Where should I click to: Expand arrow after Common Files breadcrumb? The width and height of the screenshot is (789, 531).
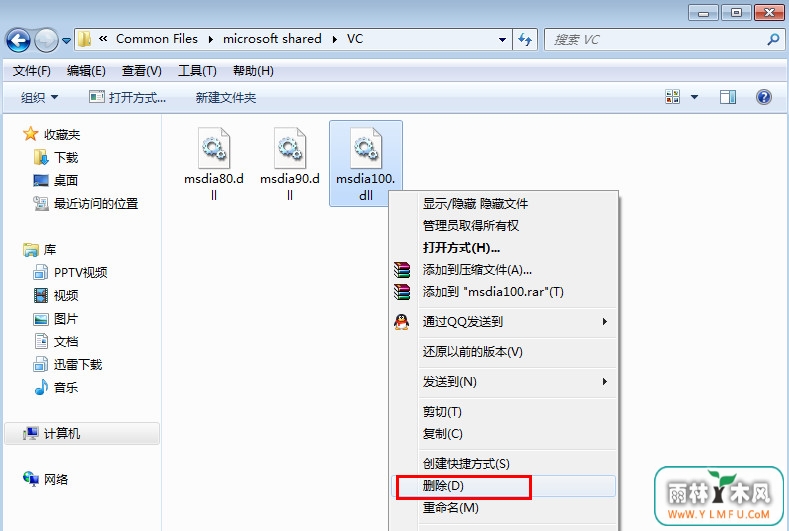pos(210,39)
